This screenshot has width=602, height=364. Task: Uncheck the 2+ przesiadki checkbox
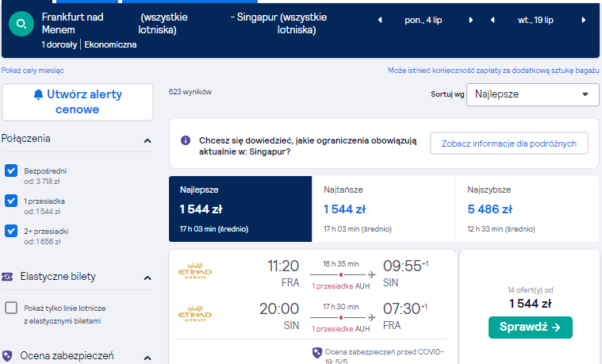tap(11, 231)
